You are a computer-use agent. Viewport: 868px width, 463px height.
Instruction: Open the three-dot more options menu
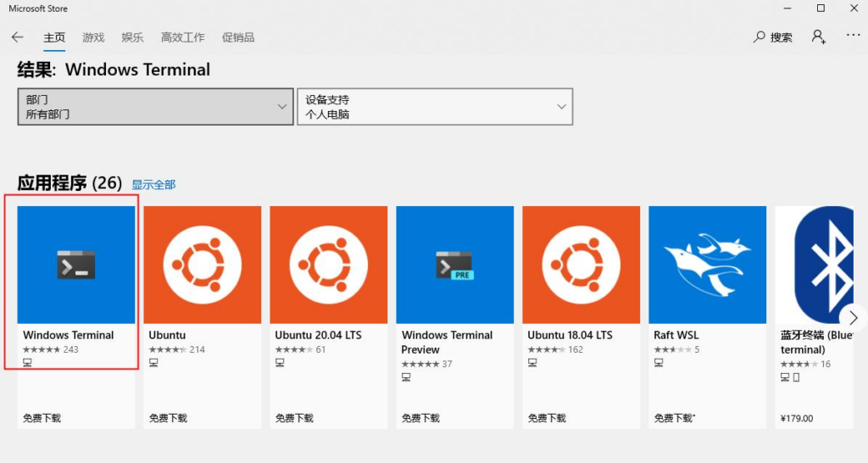(x=853, y=36)
